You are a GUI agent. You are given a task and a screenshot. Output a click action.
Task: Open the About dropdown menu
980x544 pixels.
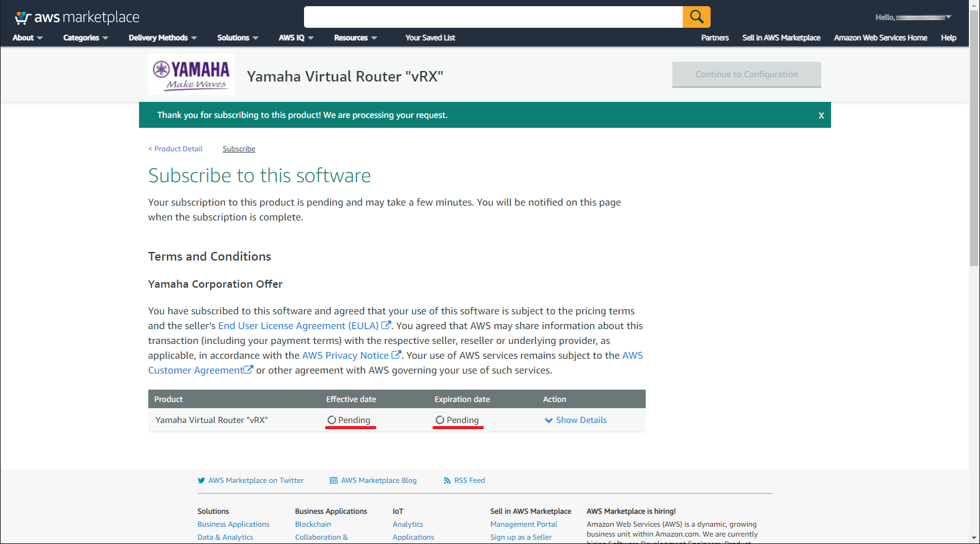point(27,38)
